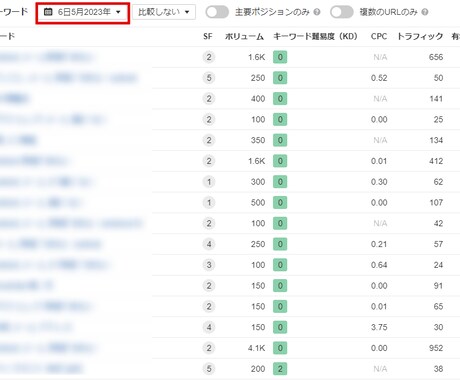Select the traffic value 107

click(x=436, y=203)
